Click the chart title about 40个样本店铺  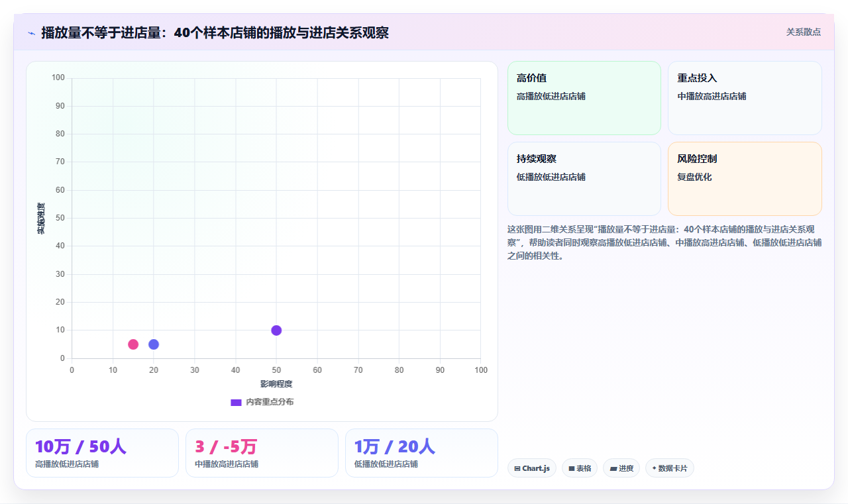click(215, 32)
